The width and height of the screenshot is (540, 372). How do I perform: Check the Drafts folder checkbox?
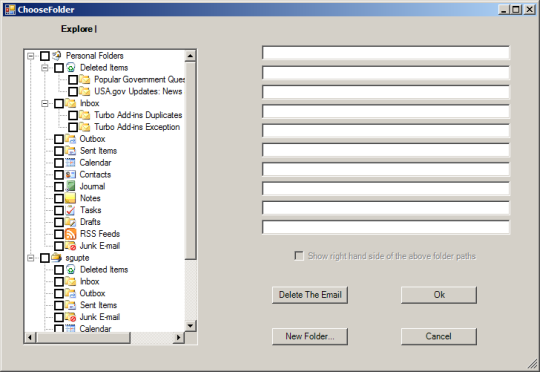coord(59,222)
